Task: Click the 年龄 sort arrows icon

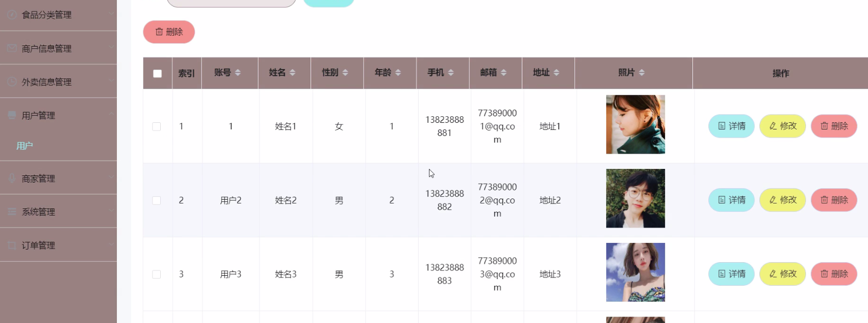Action: click(398, 72)
